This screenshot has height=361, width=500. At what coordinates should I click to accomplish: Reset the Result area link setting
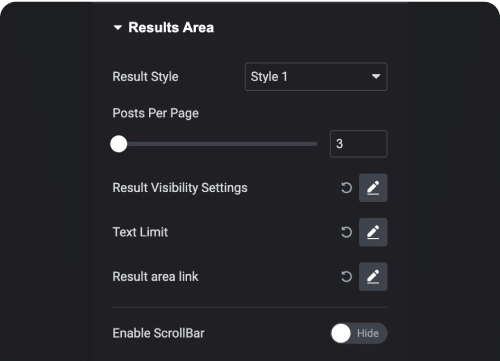coord(346,277)
